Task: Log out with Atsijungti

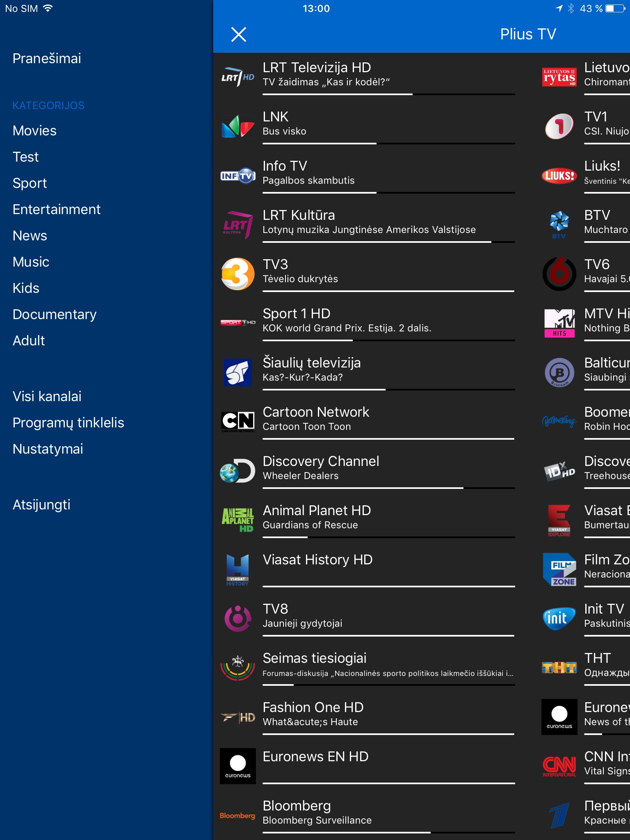Action: pyautogui.click(x=41, y=504)
